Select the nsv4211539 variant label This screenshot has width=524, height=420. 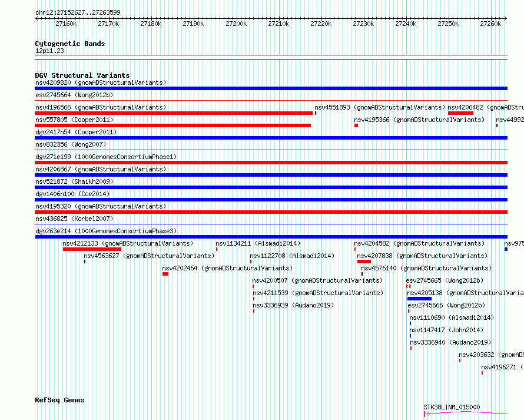pos(318,293)
